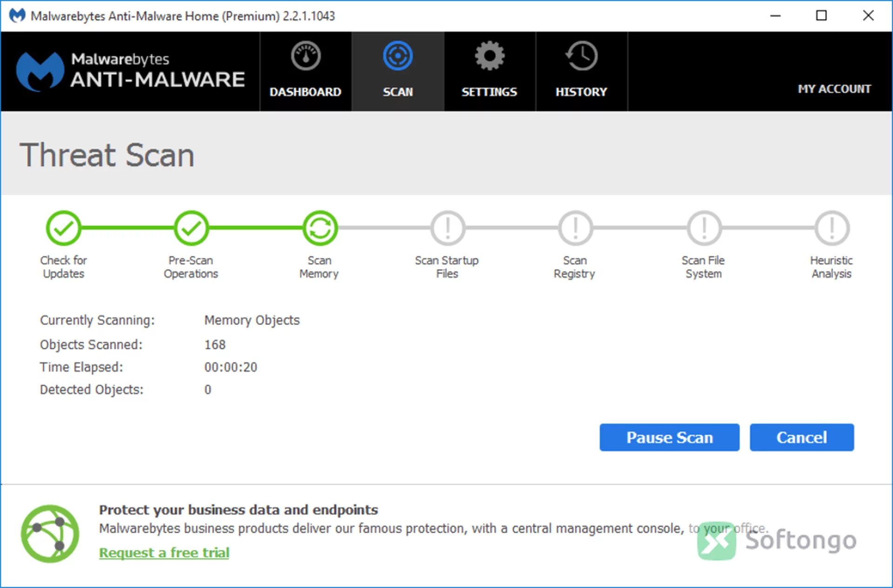Click the Protect your business data heading
Image resolution: width=893 pixels, height=588 pixels.
coord(239,510)
